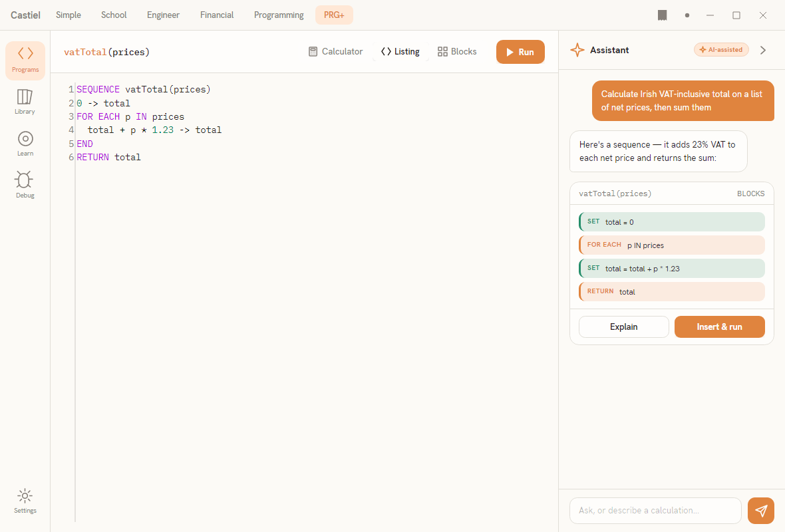Run the vatTotal program
The height and width of the screenshot is (532, 785).
(x=520, y=52)
